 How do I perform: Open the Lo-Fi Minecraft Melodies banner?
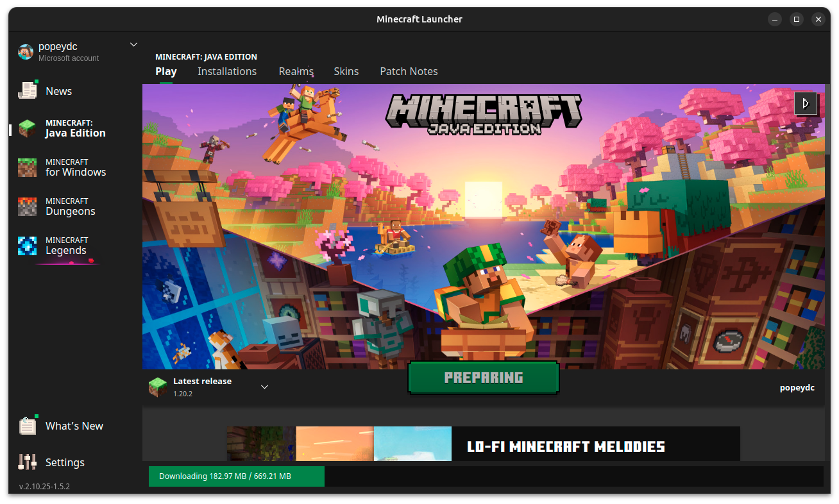(483, 444)
